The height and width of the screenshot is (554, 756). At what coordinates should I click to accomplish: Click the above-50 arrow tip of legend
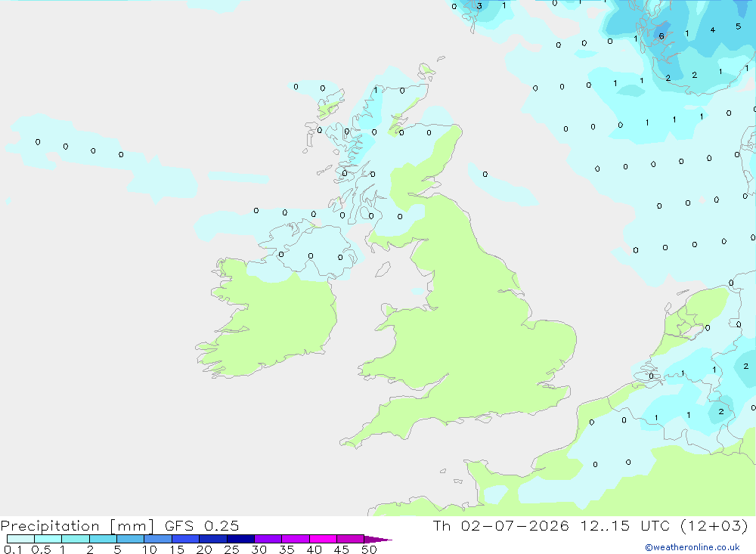pos(378,539)
